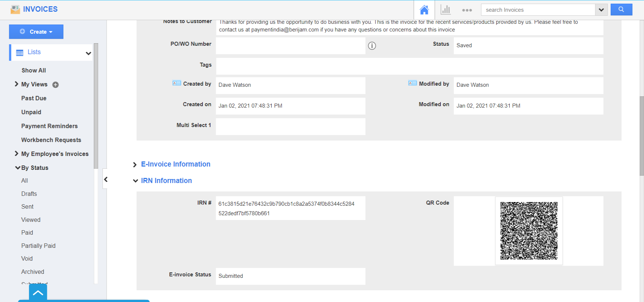Show Partially Paid invoices
Screen dimensions: 644x302
click(38, 246)
